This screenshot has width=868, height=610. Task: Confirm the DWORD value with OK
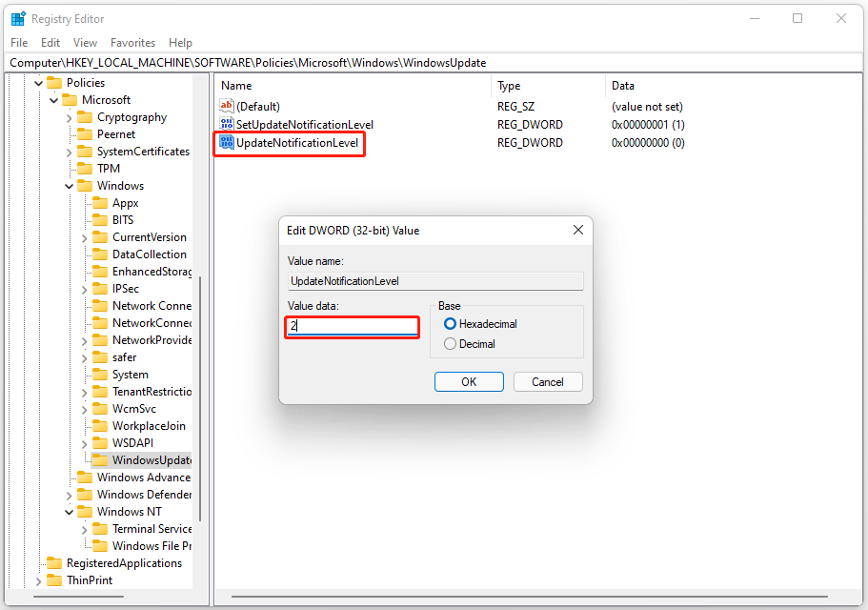click(469, 382)
